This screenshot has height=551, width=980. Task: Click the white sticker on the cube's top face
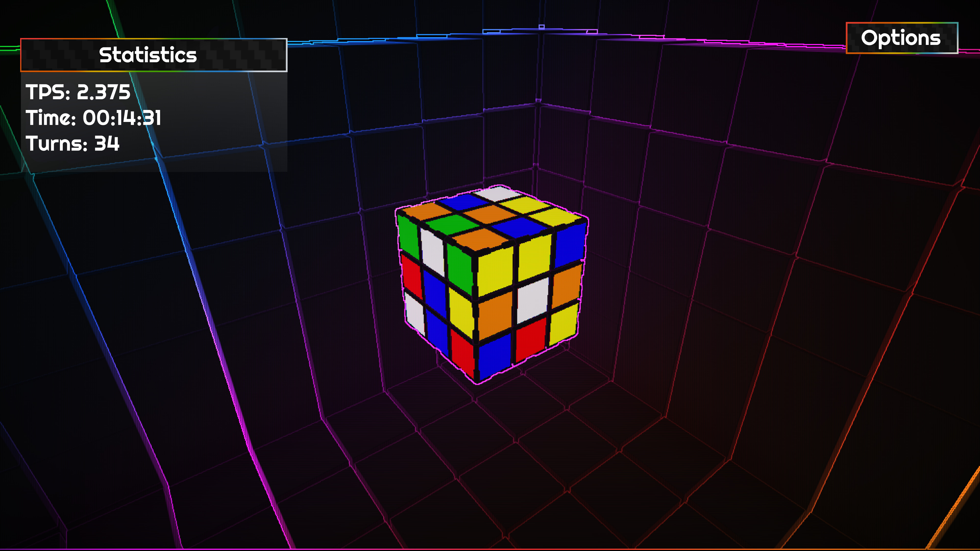click(498, 194)
